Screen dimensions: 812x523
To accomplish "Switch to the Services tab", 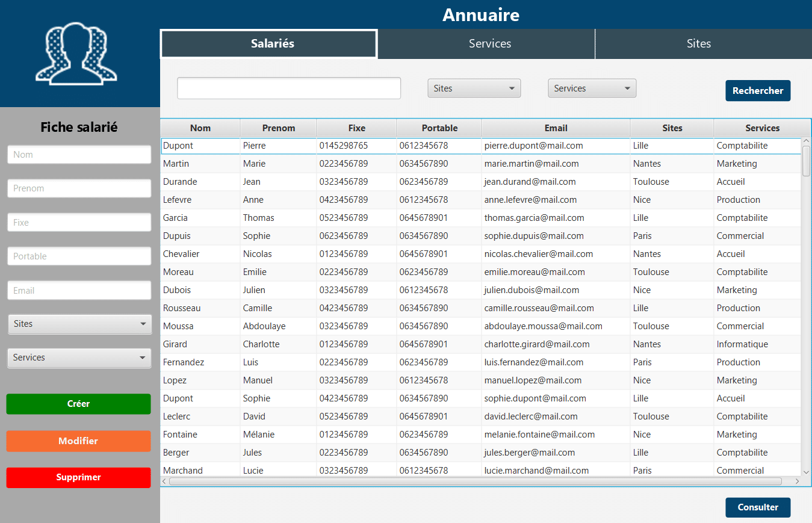I will [489, 44].
